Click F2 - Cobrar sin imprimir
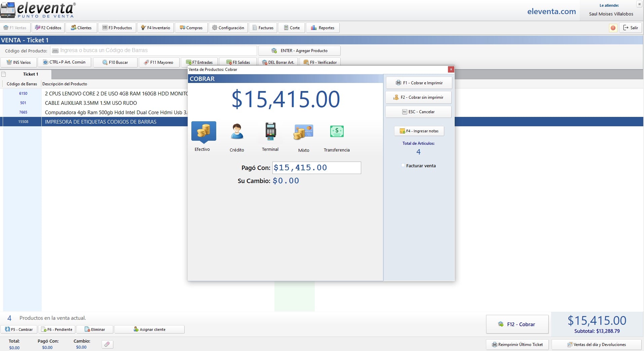This screenshot has width=644, height=351. tap(419, 97)
